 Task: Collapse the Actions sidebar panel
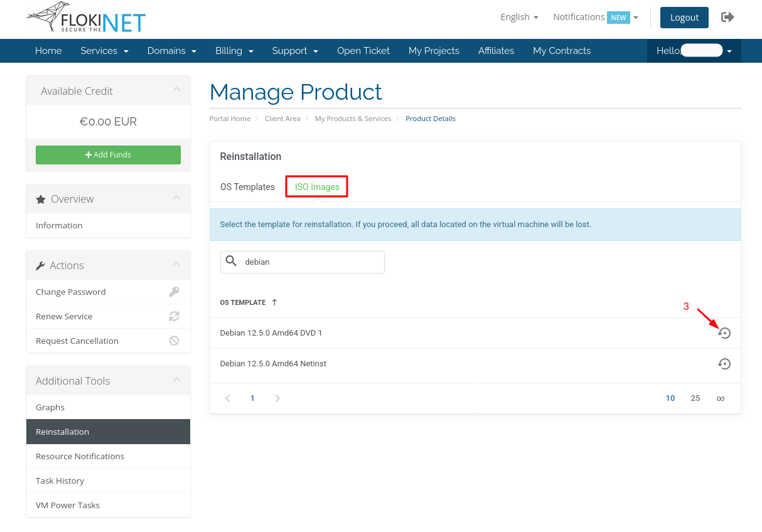pyautogui.click(x=176, y=265)
